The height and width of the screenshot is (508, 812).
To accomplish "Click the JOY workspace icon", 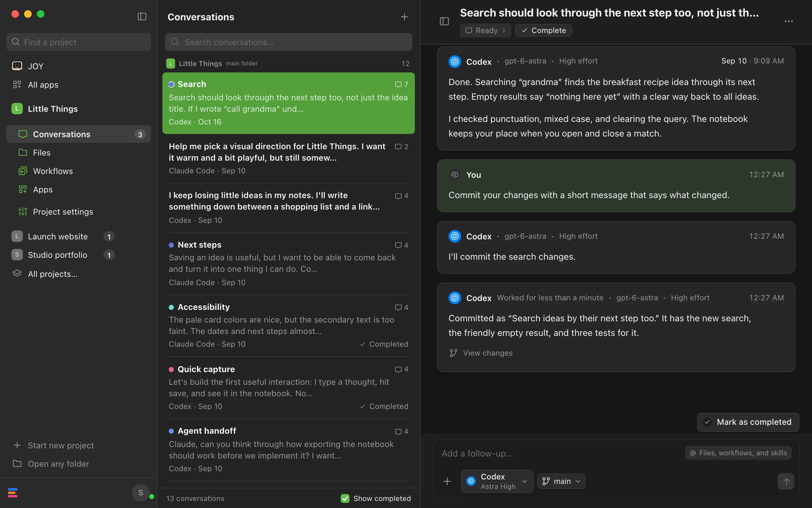I will click(x=17, y=66).
